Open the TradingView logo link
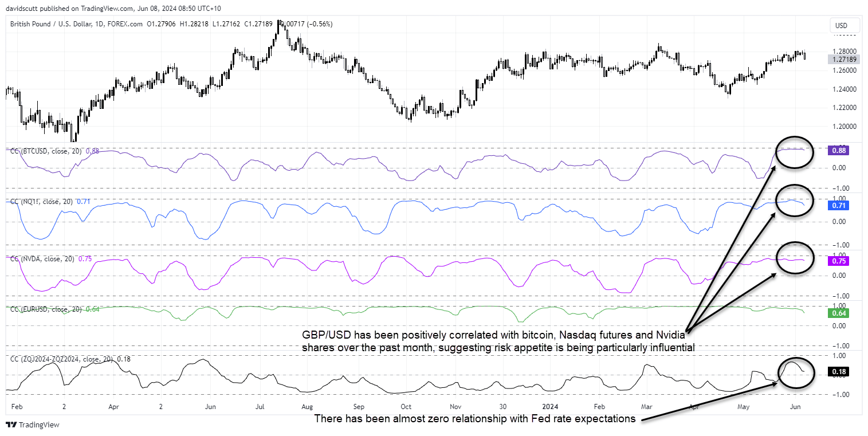The width and height of the screenshot is (868, 436). pos(33,425)
